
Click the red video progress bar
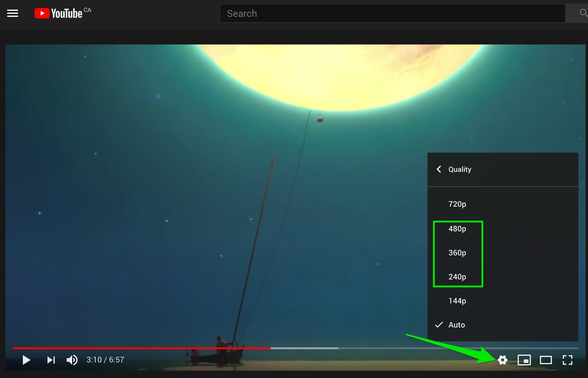141,348
